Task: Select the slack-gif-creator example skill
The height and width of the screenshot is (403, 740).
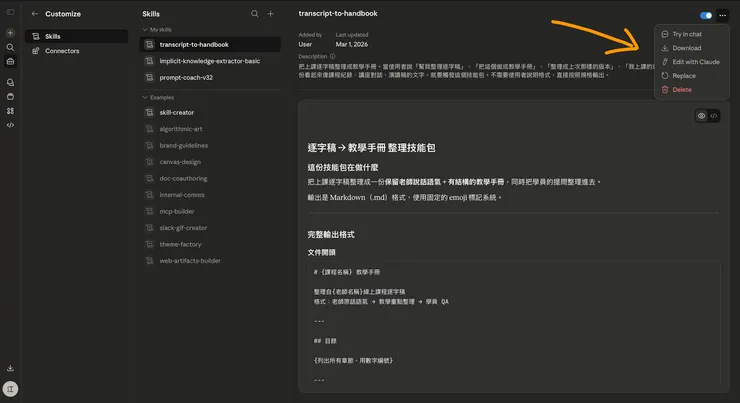Action: point(210,228)
